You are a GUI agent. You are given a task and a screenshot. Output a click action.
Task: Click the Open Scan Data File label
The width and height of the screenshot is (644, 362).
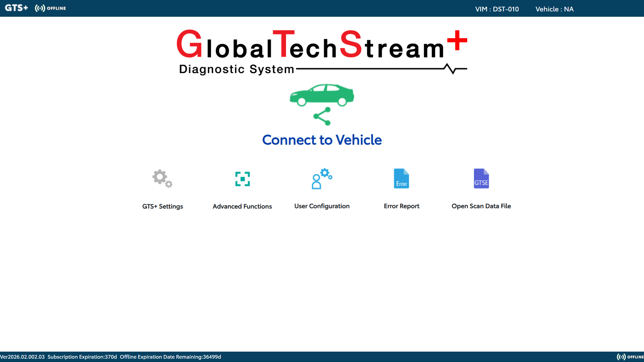pyautogui.click(x=481, y=206)
